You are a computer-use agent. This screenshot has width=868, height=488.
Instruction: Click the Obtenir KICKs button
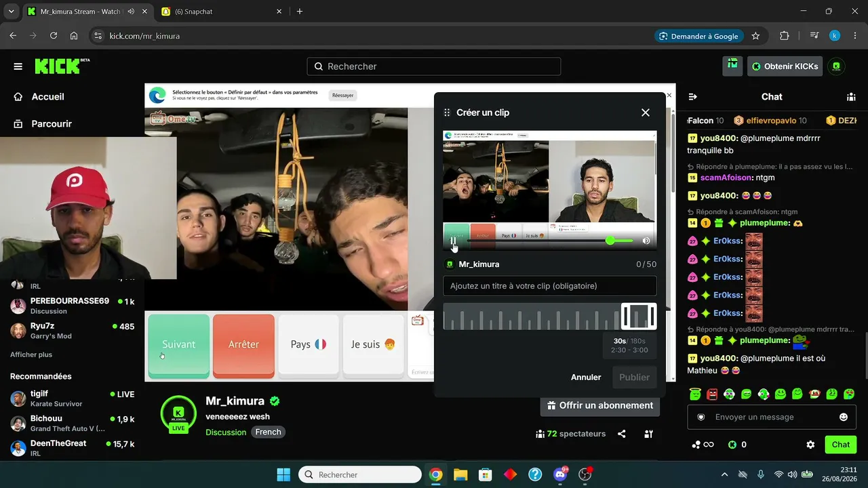[x=785, y=66]
